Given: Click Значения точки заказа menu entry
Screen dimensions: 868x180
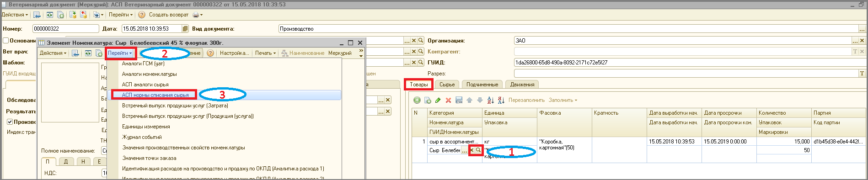Looking at the screenshot, I should point(149,158).
